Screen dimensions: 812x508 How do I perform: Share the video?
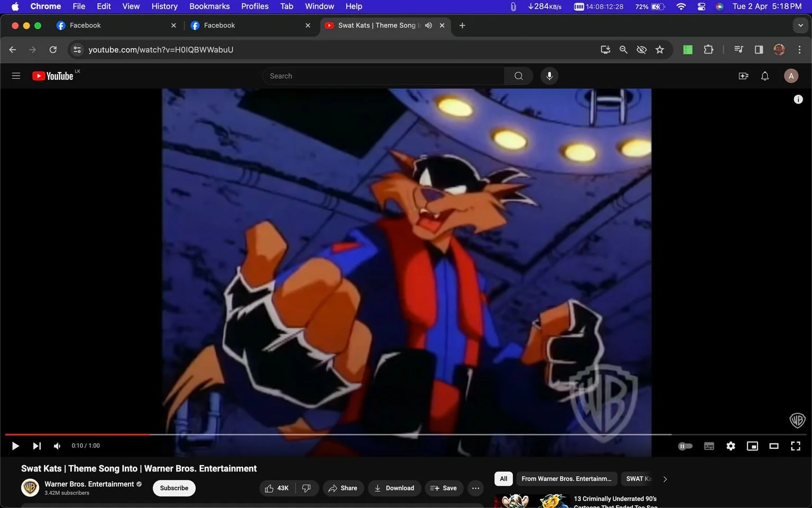pyautogui.click(x=343, y=488)
